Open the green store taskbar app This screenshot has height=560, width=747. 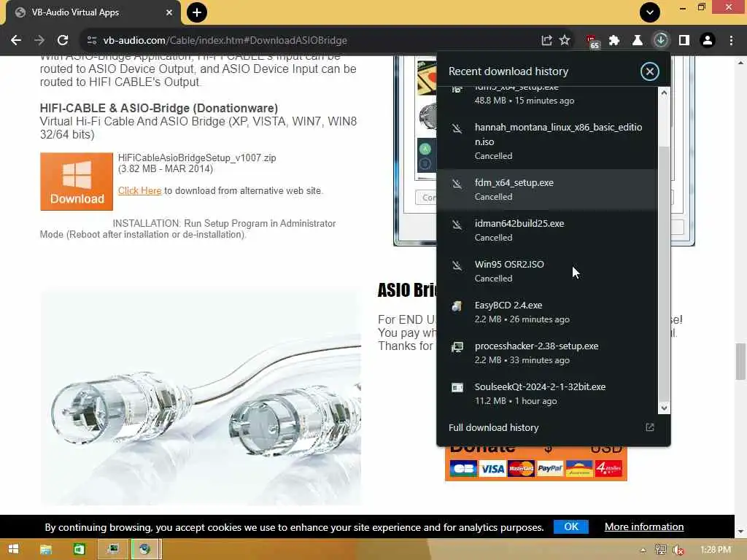(x=79, y=549)
